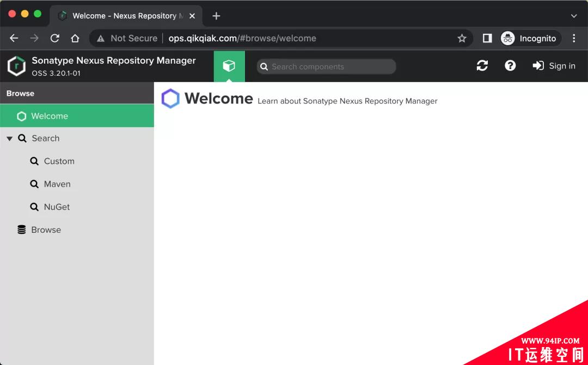Click the magnifier icon beside NuGet
This screenshot has height=365, width=588.
(x=34, y=207)
